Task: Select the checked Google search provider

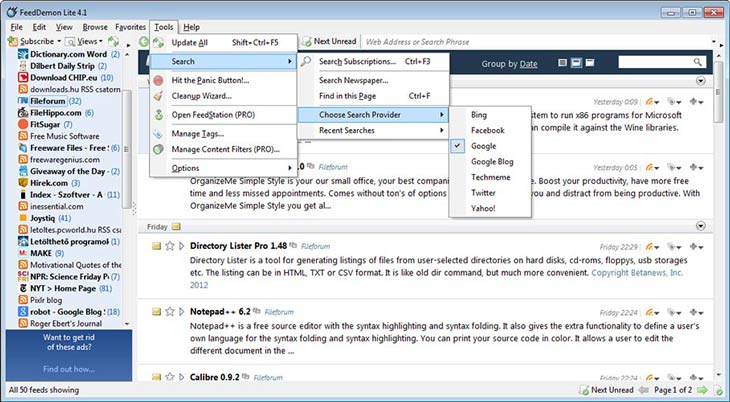Action: 483,146
